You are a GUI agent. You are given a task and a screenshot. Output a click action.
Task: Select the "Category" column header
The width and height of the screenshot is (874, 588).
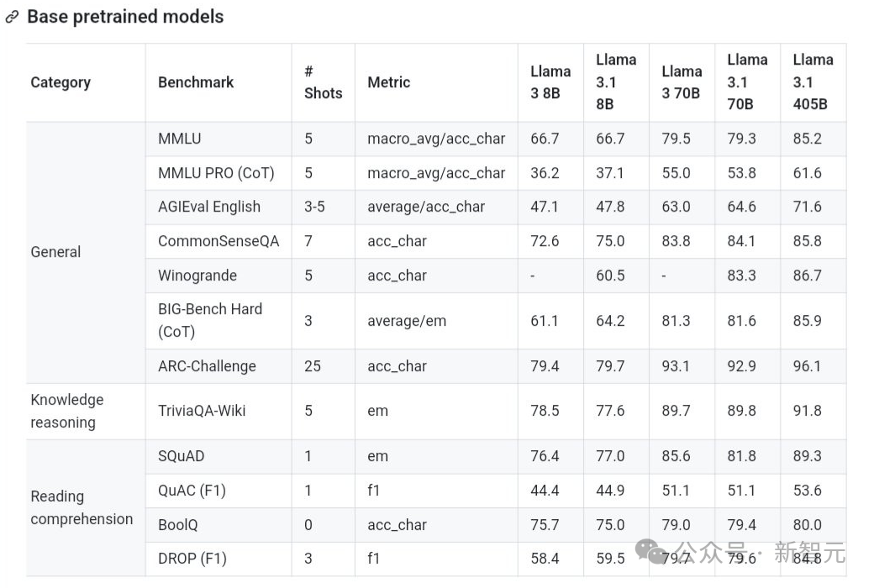coord(61,82)
